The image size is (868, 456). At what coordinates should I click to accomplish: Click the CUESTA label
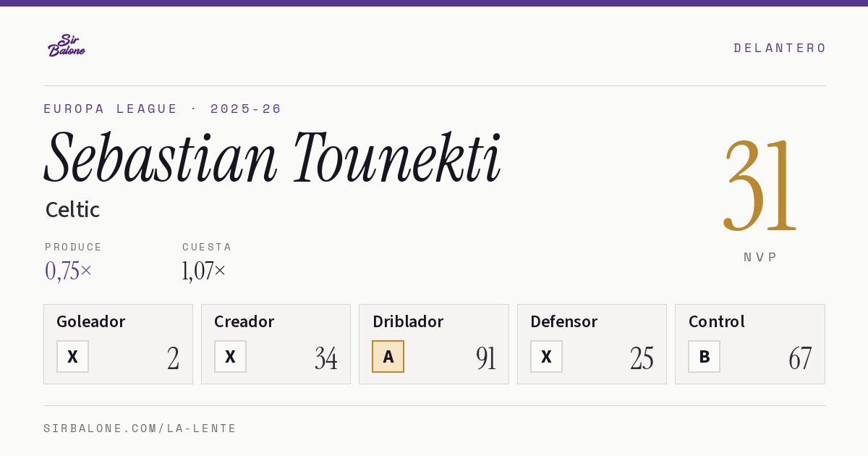(x=207, y=247)
